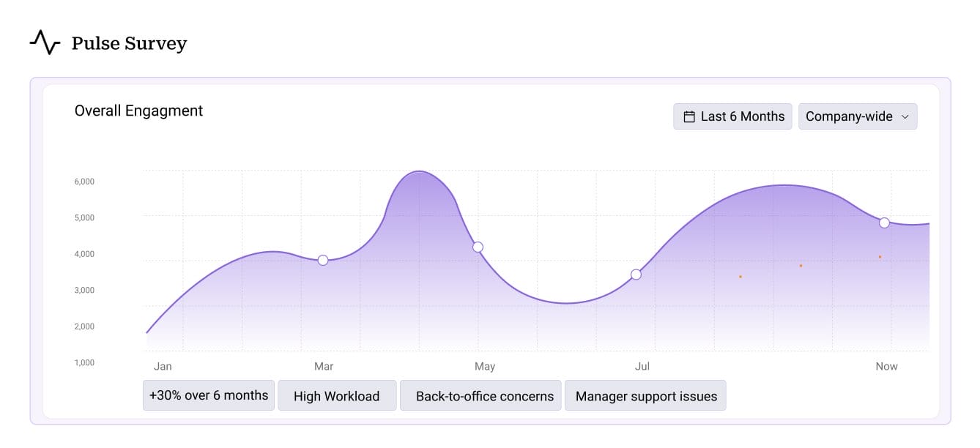The height and width of the screenshot is (448, 980).
Task: Expand the Company-wide chevron arrow
Action: point(907,116)
